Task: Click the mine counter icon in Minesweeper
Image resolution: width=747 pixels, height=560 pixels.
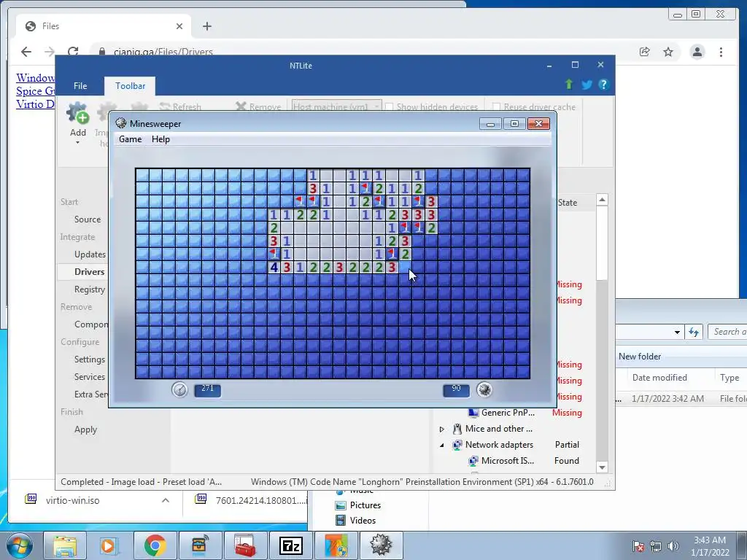Action: [484, 389]
